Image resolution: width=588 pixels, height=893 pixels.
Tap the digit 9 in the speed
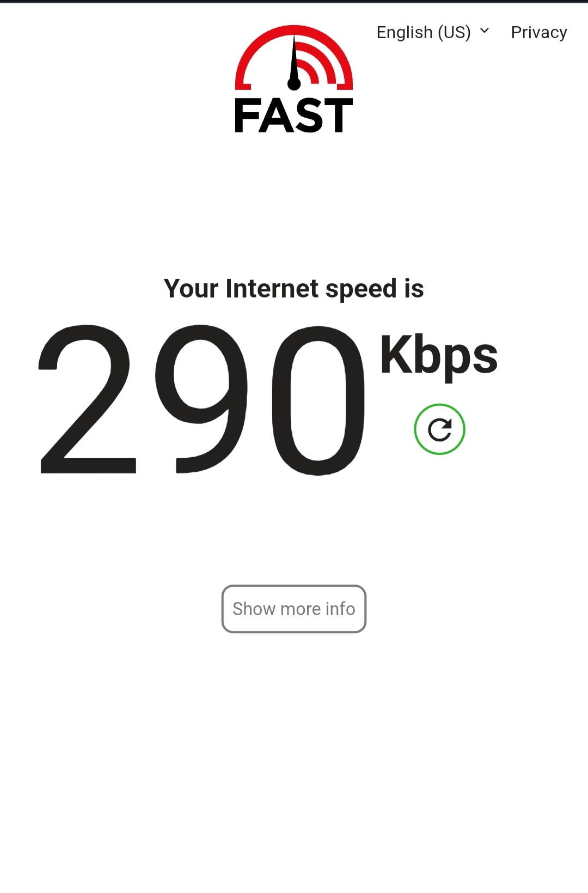pos(201,399)
